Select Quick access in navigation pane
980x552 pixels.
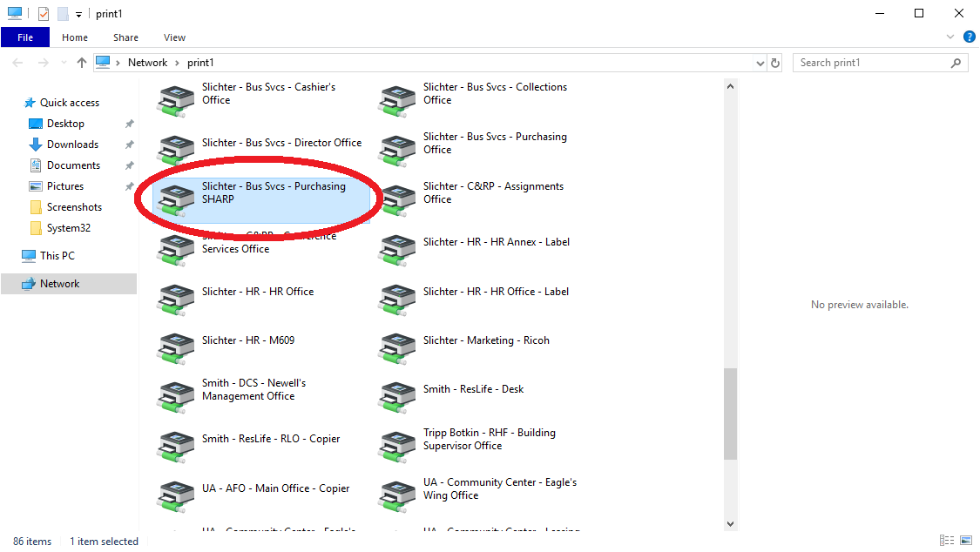pos(70,103)
